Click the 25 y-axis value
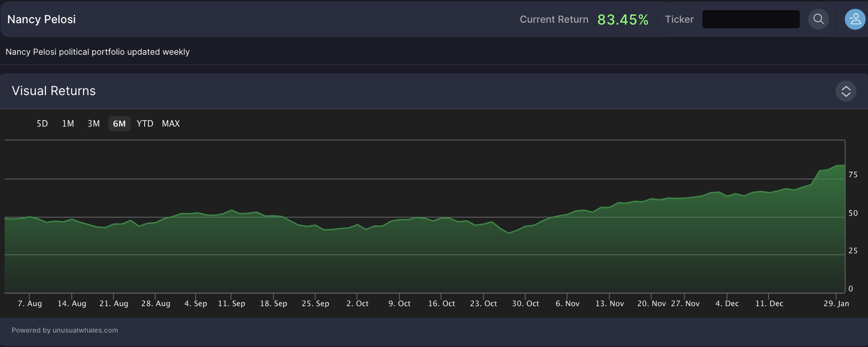The height and width of the screenshot is (347, 868). click(x=853, y=251)
